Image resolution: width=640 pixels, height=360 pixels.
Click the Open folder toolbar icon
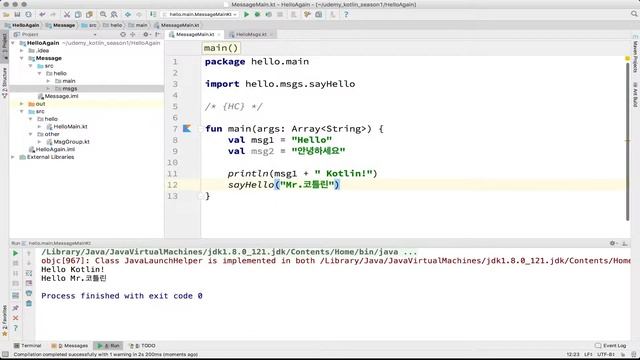pos(6,14)
